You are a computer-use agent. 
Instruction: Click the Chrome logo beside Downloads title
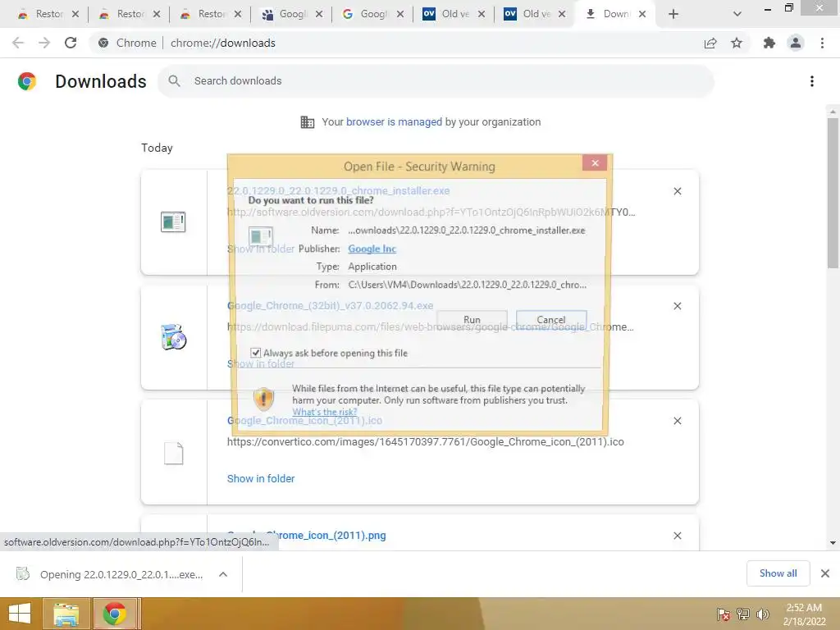(x=27, y=81)
